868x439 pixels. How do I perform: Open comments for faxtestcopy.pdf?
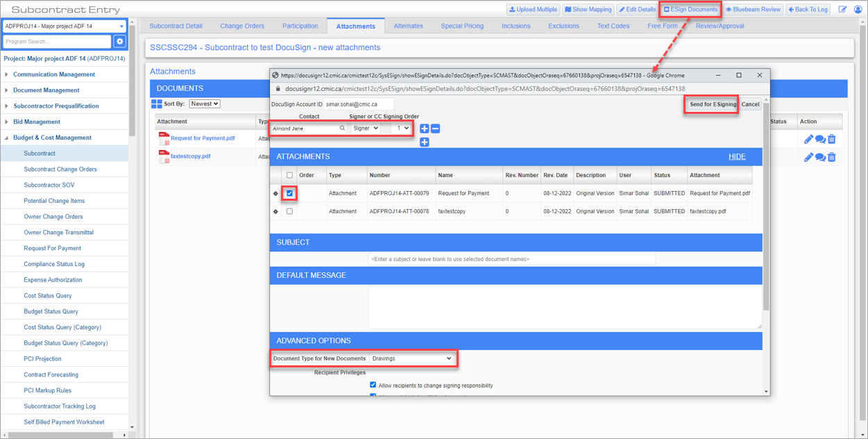(x=820, y=157)
